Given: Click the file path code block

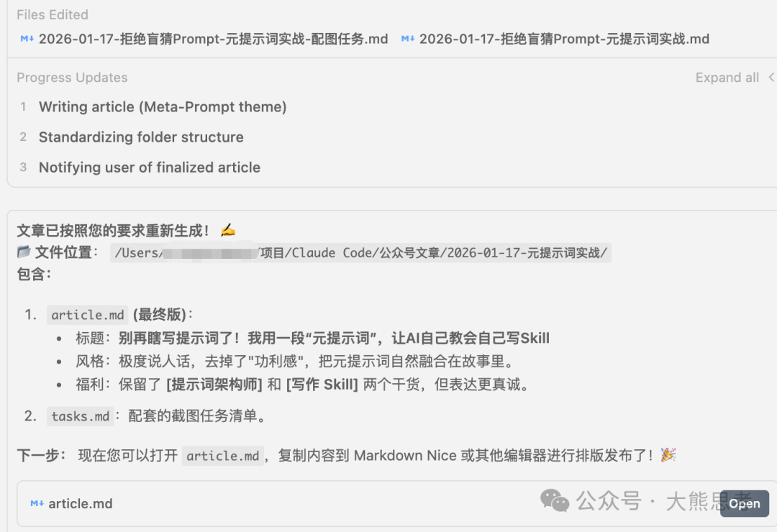Looking at the screenshot, I should (360, 252).
